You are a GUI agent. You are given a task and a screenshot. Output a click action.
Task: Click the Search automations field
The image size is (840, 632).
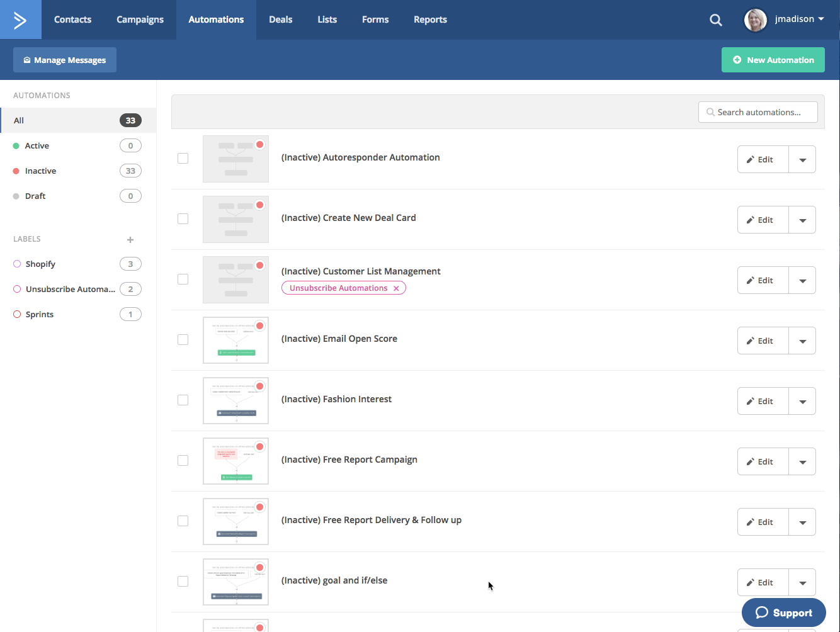[x=758, y=112]
